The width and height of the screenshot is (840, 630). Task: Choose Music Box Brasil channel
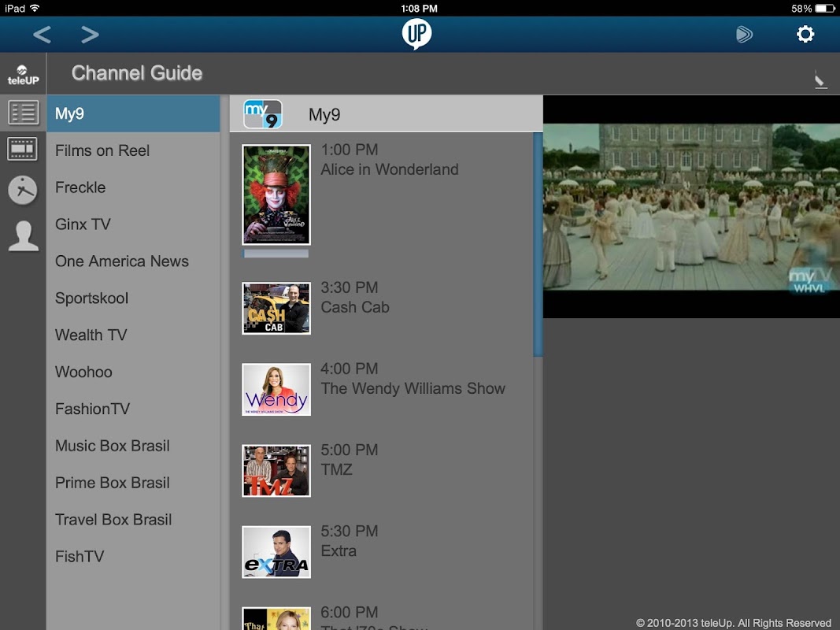133,447
